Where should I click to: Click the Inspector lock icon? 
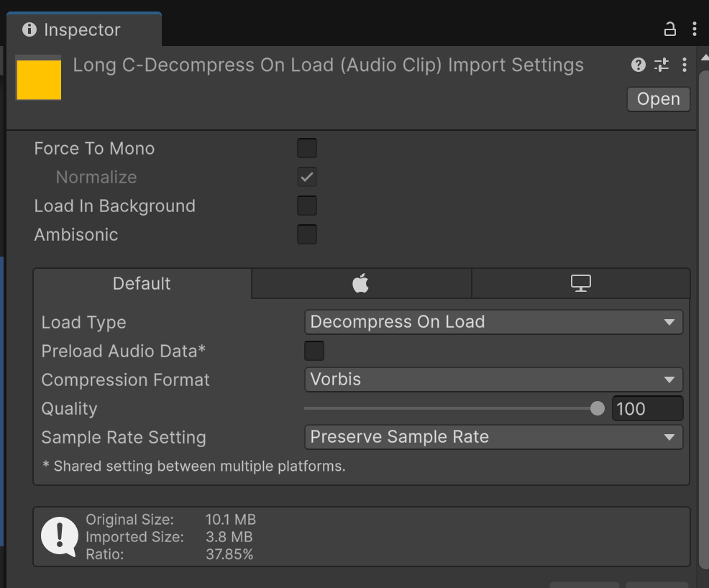[669, 29]
